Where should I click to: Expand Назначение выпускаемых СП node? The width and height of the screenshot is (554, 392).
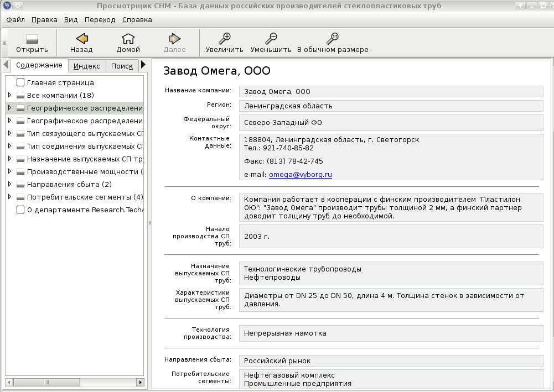[9, 159]
